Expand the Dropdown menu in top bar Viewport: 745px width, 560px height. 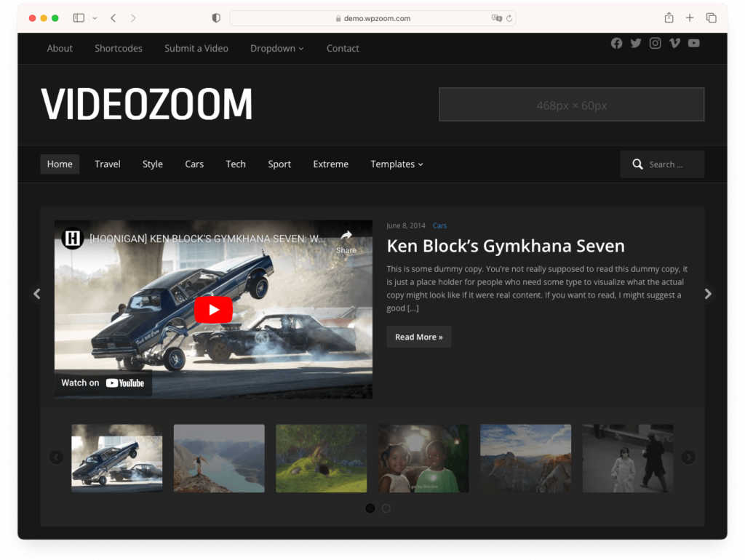[x=277, y=49]
